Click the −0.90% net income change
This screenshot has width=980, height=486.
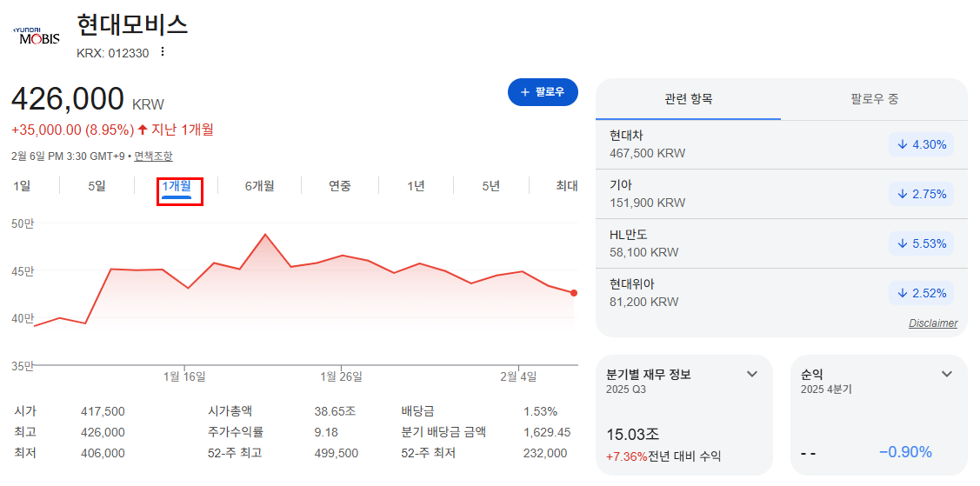(x=905, y=452)
